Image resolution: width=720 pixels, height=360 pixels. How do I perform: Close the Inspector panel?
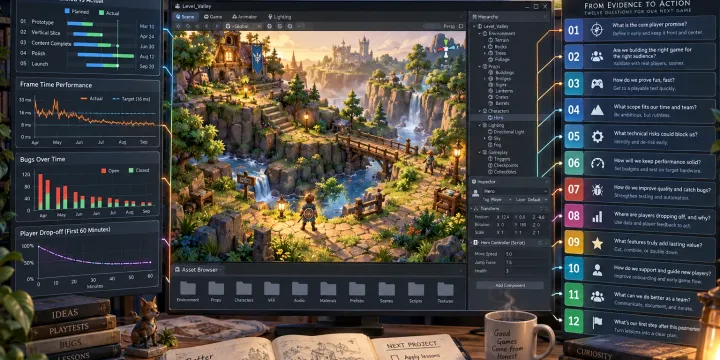545,181
